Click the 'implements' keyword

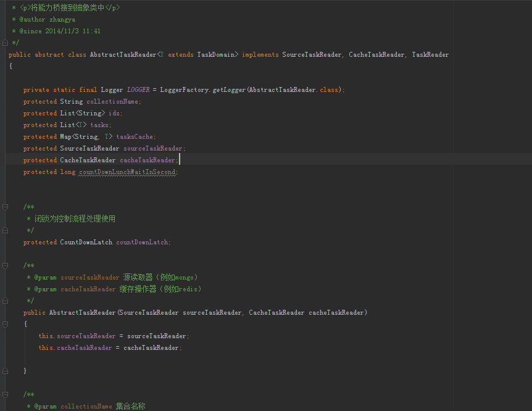point(260,55)
